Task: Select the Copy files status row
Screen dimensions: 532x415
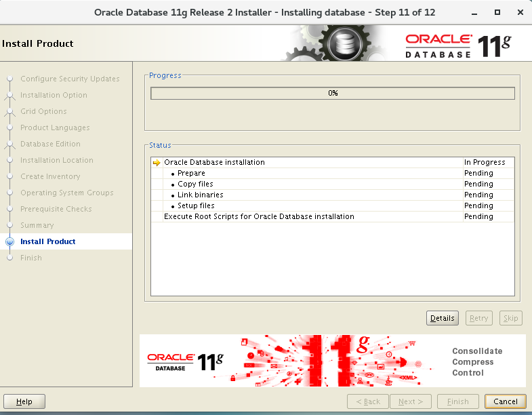Action: click(x=333, y=184)
